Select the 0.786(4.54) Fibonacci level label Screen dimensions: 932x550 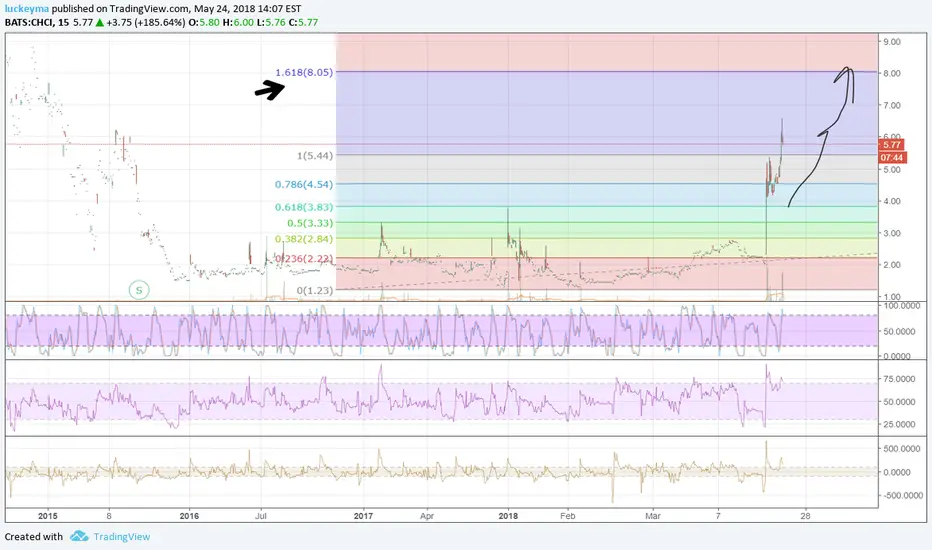point(304,184)
